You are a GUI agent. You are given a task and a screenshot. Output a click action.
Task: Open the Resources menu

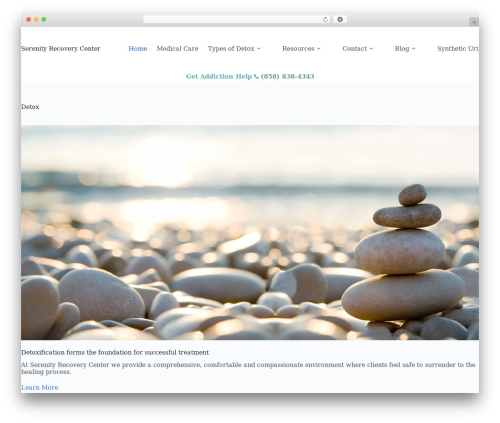coord(298,49)
